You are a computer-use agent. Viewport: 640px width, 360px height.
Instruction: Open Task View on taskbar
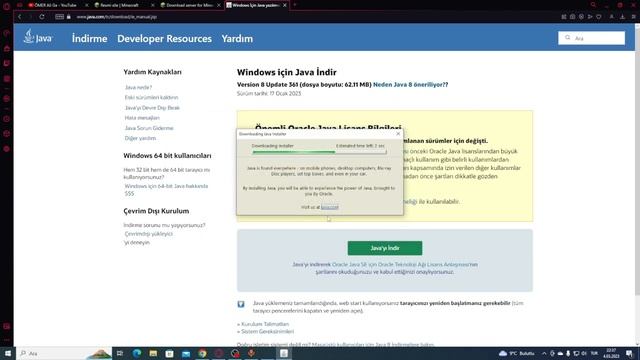tap(120, 353)
